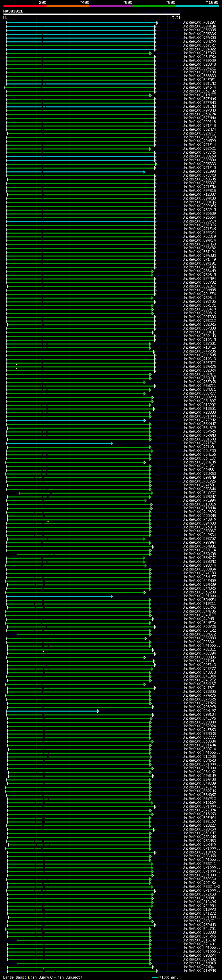Click the UniRef100_Q8GRL5 entry
The height and width of the screenshot is (980, 222).
pyautogui.click(x=199, y=210)
